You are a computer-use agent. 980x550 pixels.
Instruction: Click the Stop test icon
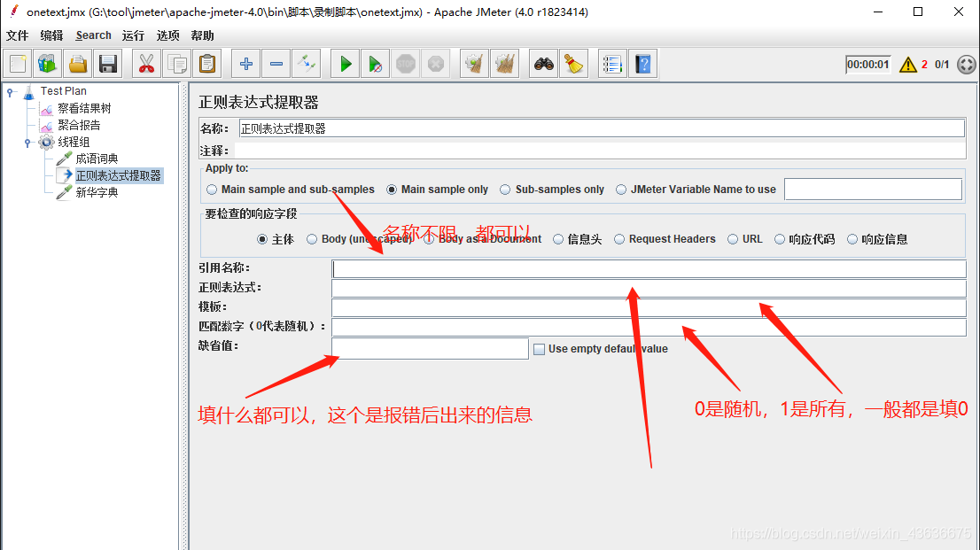click(x=406, y=64)
